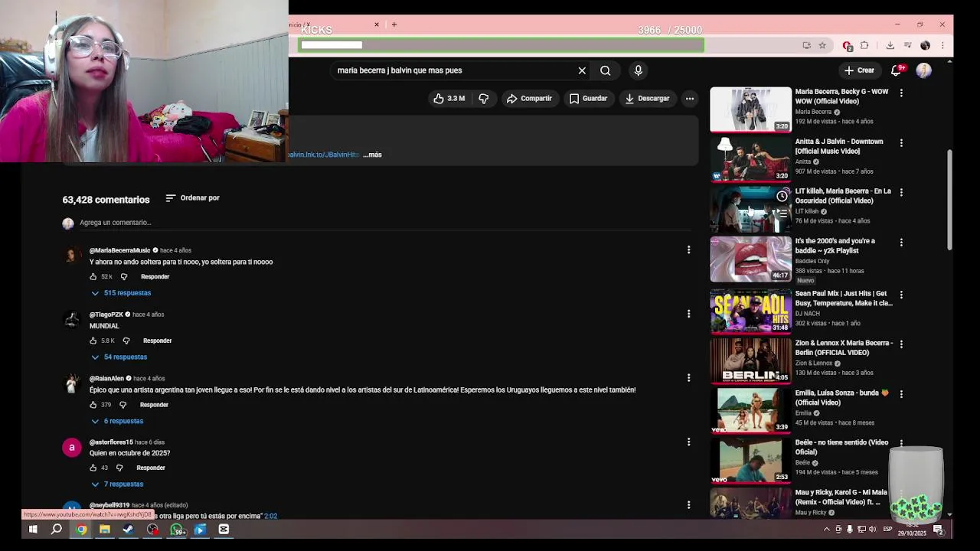Close the current browser tab
The image size is (980, 551).
point(377,24)
